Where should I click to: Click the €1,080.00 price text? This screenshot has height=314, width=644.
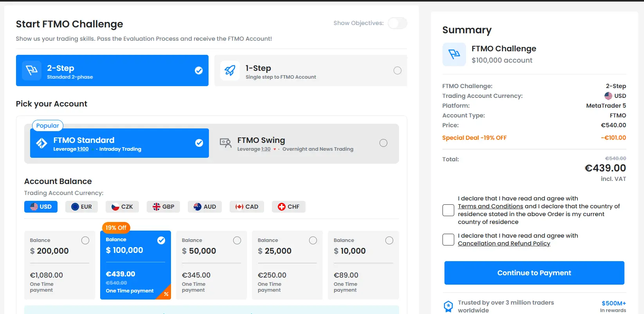(47, 275)
